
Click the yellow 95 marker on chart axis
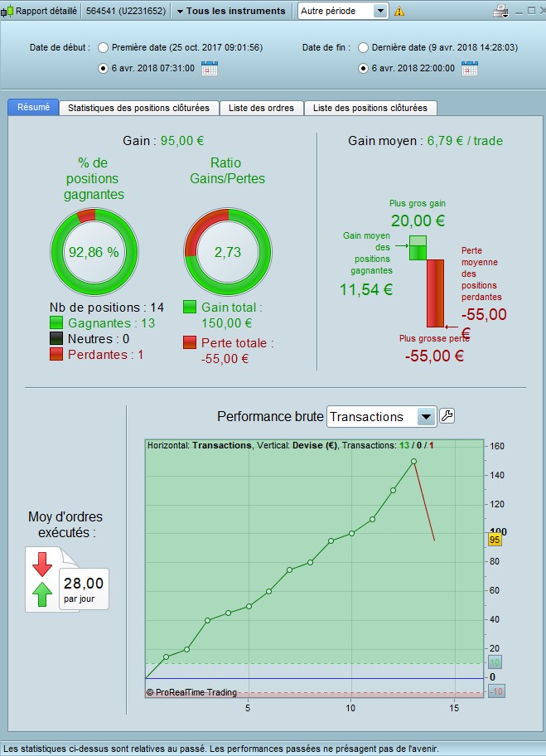(x=495, y=540)
